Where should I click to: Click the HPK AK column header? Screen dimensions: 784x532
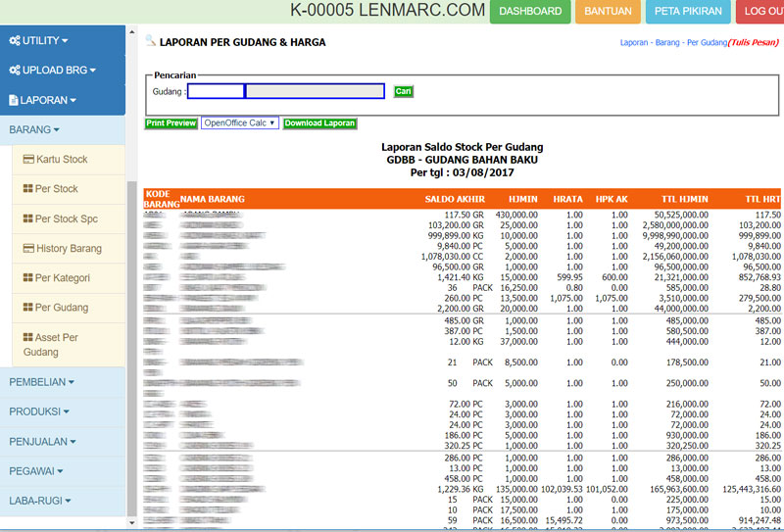point(612,199)
